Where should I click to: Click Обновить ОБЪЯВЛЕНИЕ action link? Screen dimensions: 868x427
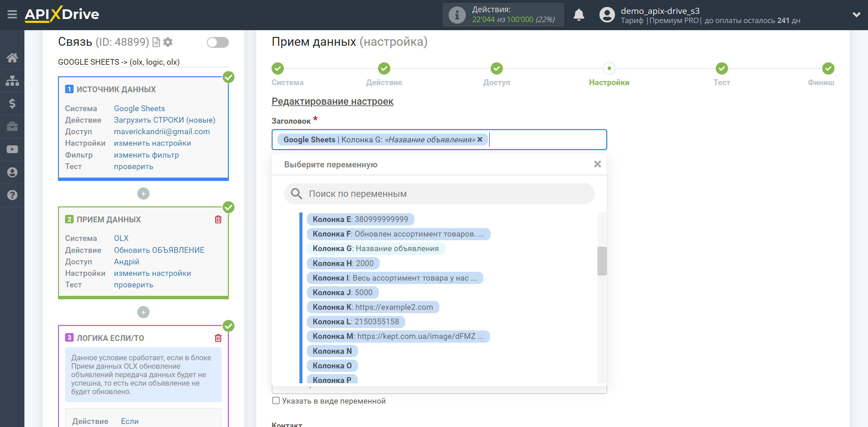click(159, 250)
